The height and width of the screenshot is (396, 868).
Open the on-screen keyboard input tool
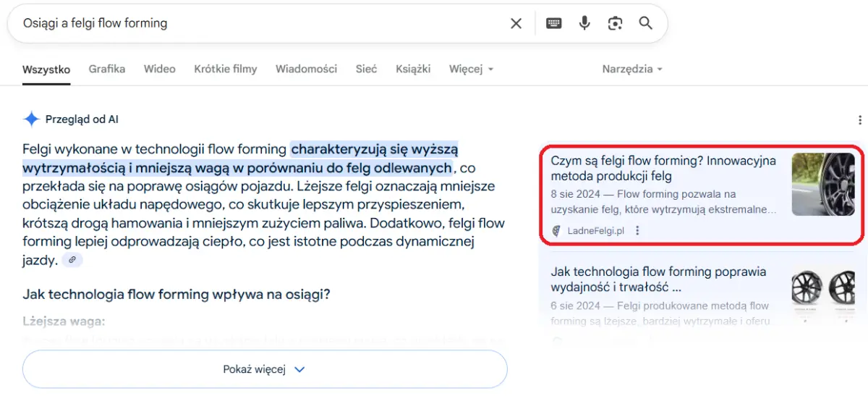553,23
